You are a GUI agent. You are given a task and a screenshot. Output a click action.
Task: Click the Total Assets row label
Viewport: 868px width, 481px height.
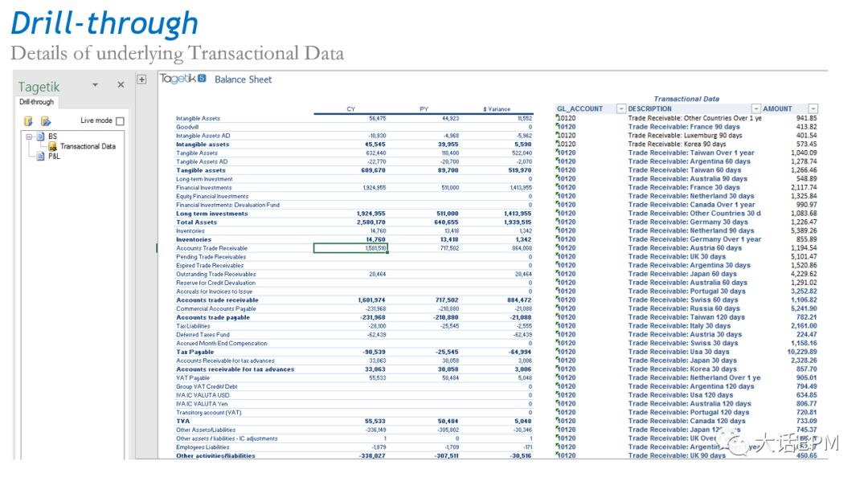click(196, 222)
